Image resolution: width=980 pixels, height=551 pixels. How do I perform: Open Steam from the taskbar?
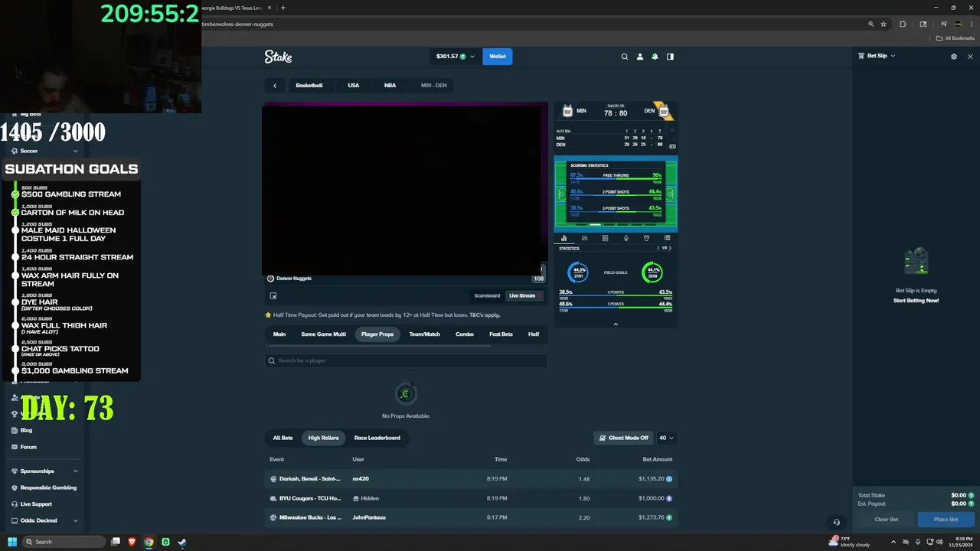coord(182,542)
